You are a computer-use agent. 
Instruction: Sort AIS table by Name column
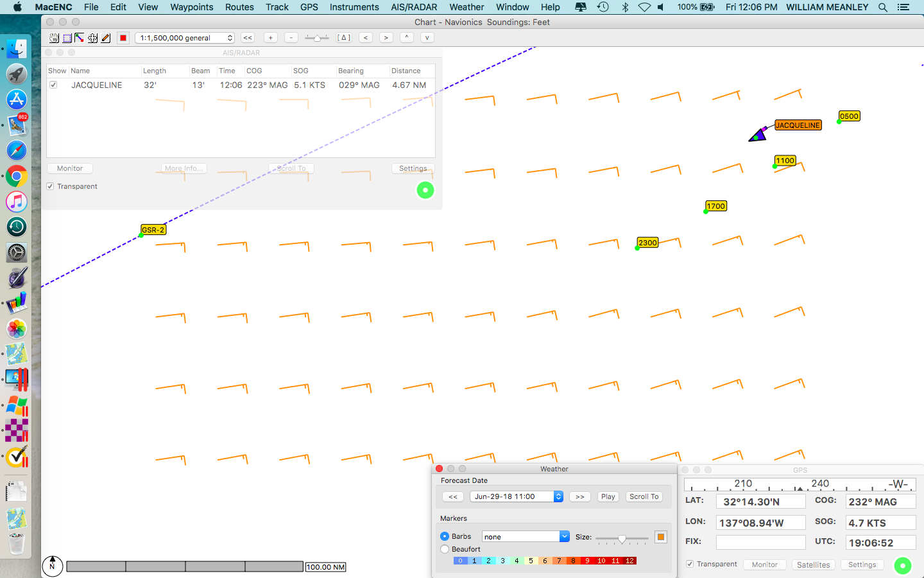tap(105, 71)
